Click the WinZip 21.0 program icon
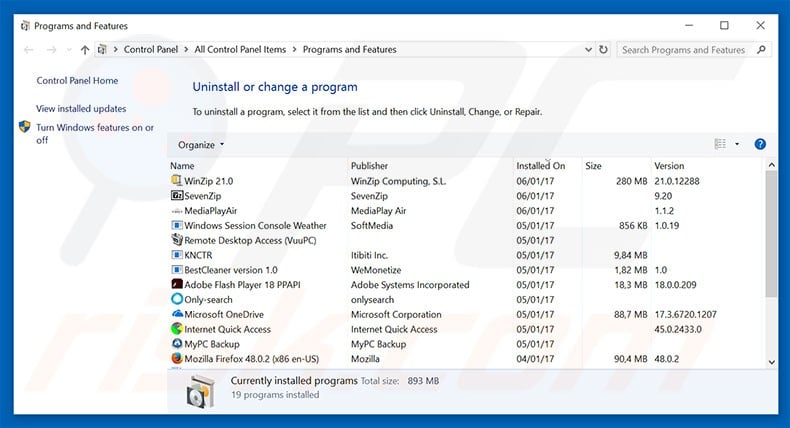This screenshot has width=790, height=428. (176, 180)
